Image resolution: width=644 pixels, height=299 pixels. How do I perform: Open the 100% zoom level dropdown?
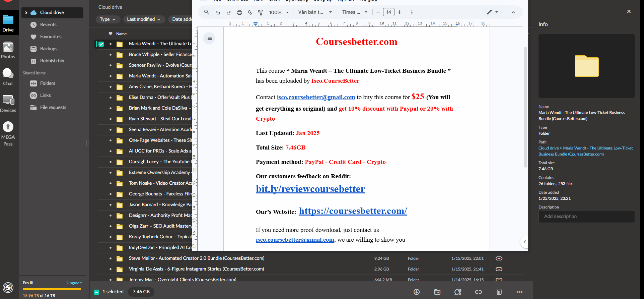(279, 12)
